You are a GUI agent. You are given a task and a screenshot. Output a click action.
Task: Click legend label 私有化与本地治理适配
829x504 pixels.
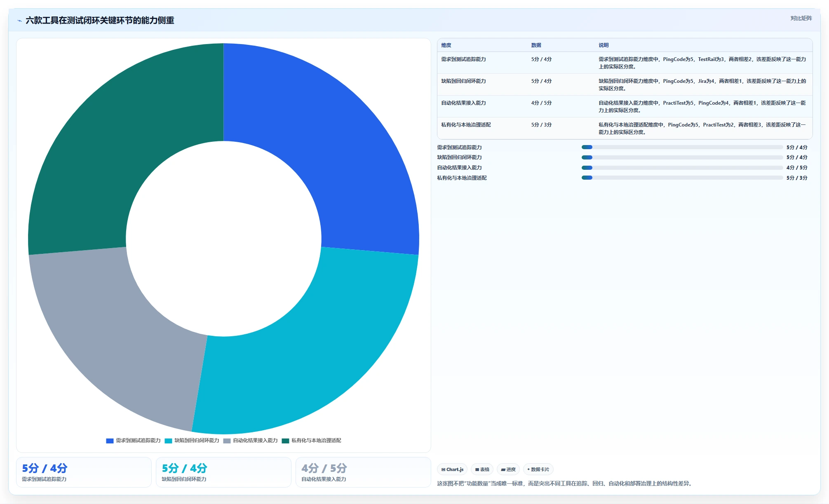click(x=316, y=441)
